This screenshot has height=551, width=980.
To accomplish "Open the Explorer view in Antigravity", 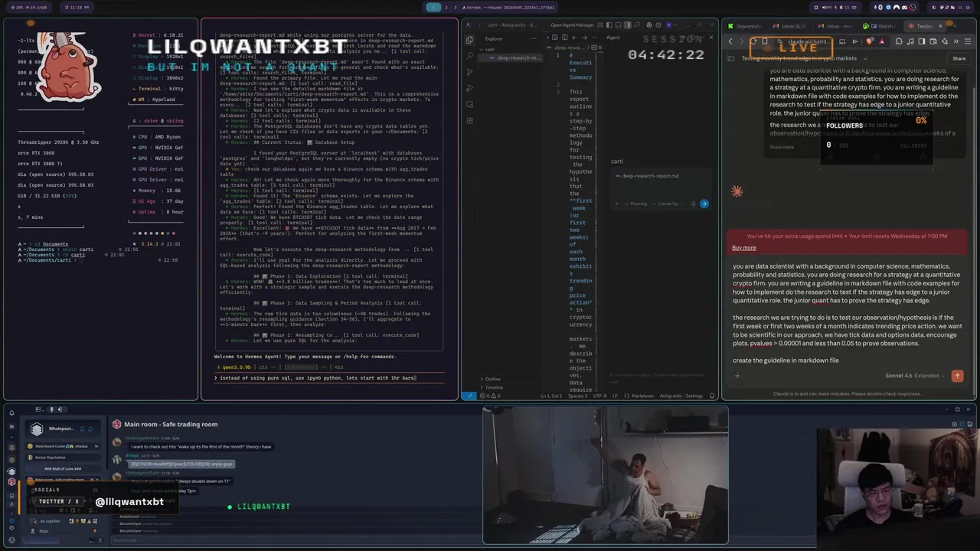I will click(469, 40).
